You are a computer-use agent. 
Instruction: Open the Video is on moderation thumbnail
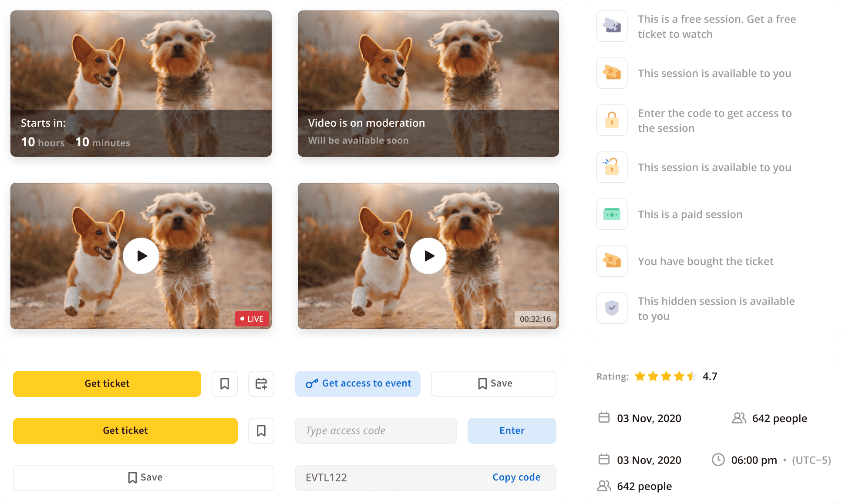click(x=428, y=84)
